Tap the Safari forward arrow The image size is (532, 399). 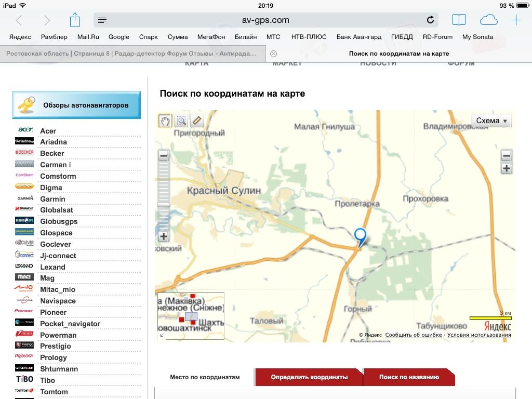coord(47,20)
